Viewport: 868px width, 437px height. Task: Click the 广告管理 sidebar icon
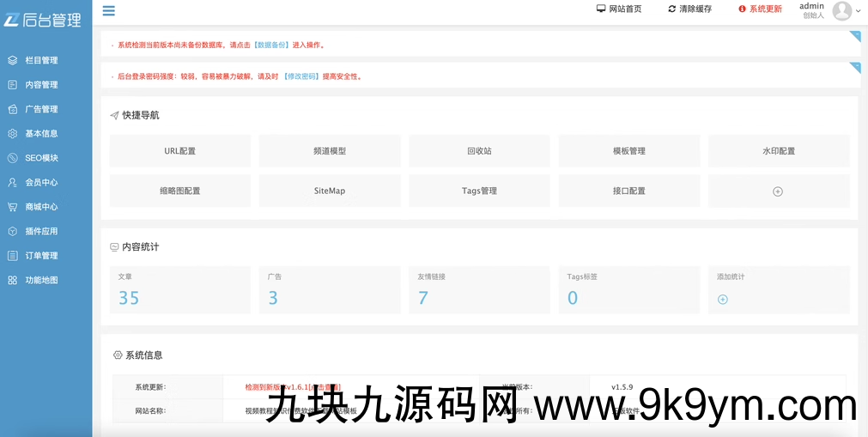[12, 109]
